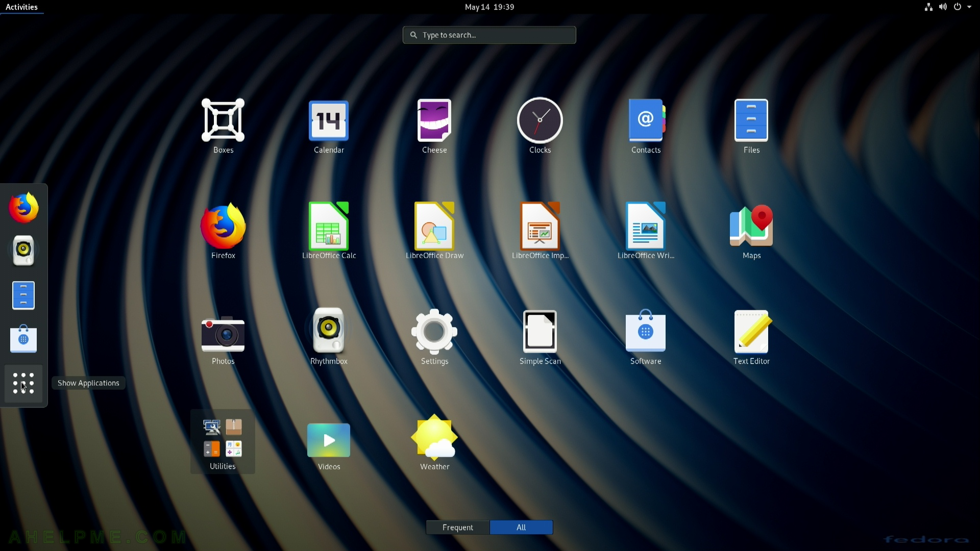Open Files from the dock

point(23,295)
